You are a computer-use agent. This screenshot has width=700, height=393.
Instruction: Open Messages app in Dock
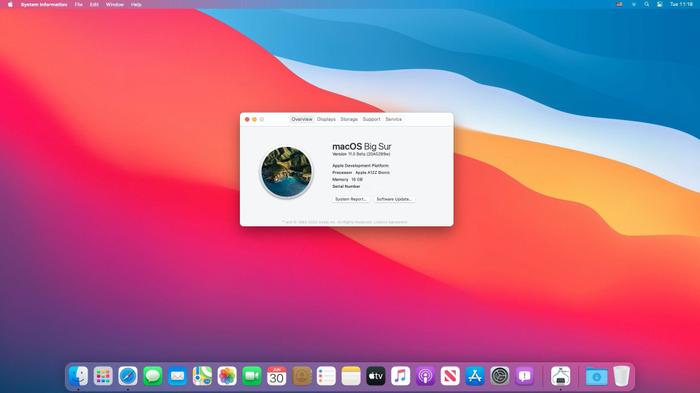153,376
